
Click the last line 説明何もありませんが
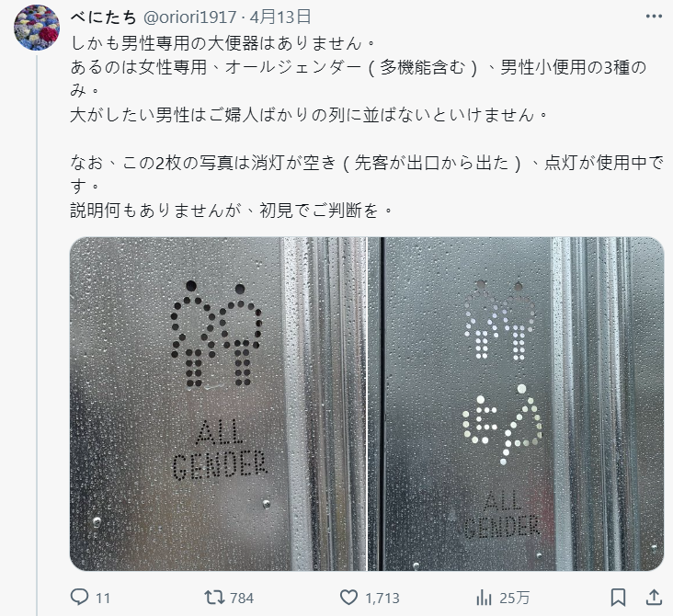232,211
